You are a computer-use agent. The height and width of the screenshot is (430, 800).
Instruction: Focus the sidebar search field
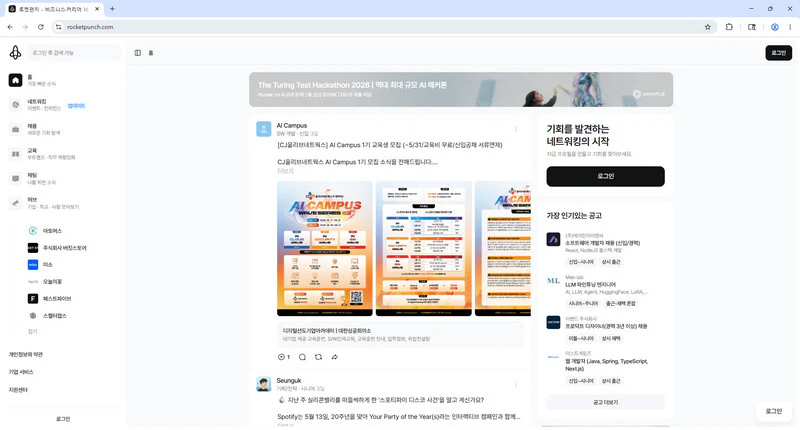[73, 53]
